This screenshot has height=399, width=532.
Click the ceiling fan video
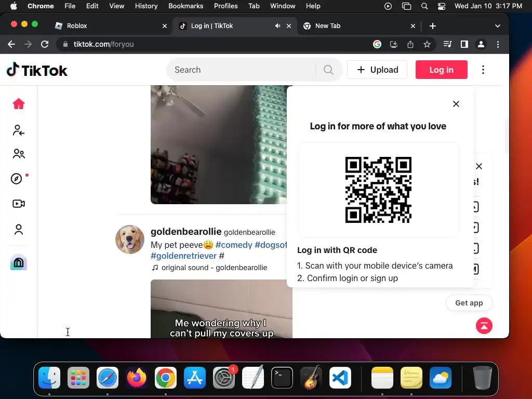(x=219, y=145)
